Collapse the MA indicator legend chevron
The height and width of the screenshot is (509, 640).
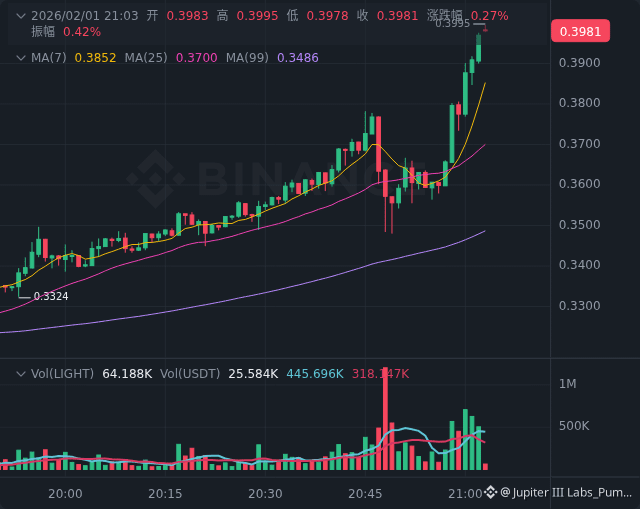pyautogui.click(x=20, y=58)
